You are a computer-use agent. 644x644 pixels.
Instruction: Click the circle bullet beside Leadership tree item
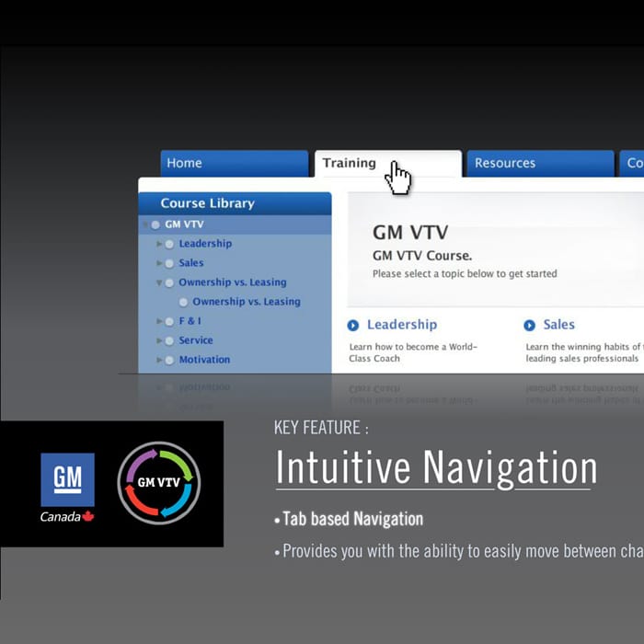(169, 245)
